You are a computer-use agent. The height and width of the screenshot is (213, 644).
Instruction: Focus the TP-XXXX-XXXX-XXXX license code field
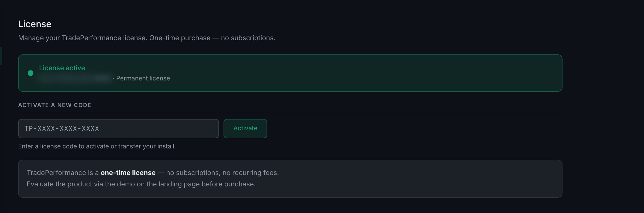point(119,129)
